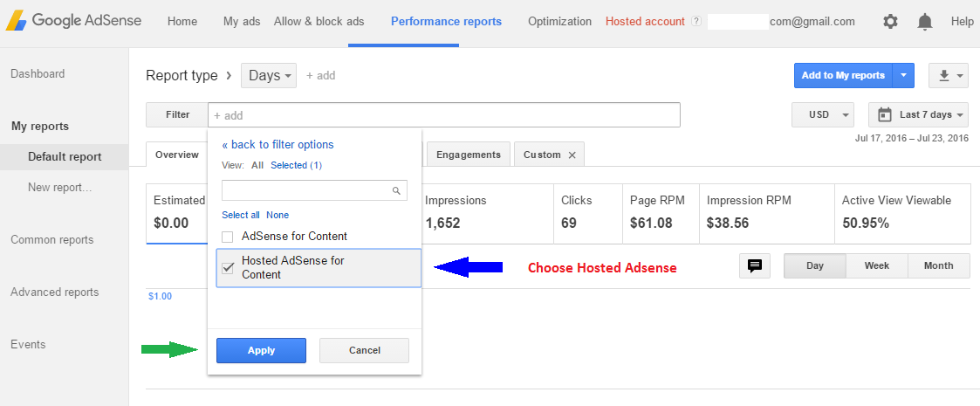Click the Cancel button

click(x=365, y=350)
